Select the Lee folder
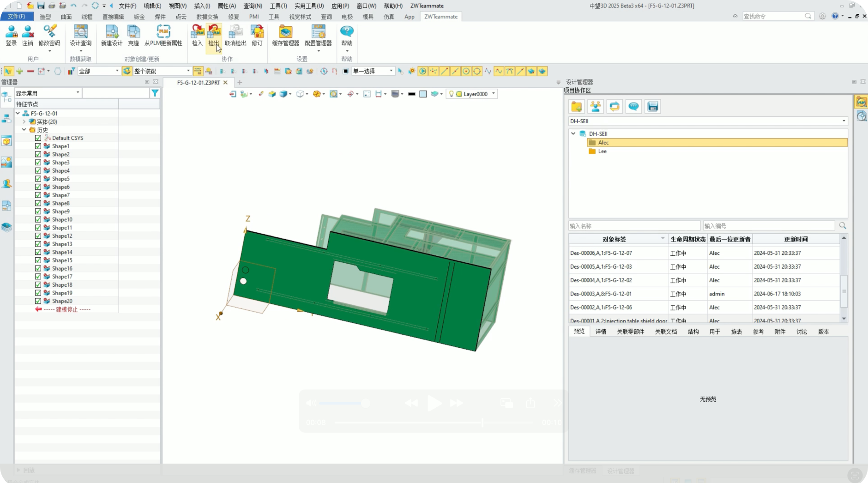The height and width of the screenshot is (483, 868). point(603,151)
